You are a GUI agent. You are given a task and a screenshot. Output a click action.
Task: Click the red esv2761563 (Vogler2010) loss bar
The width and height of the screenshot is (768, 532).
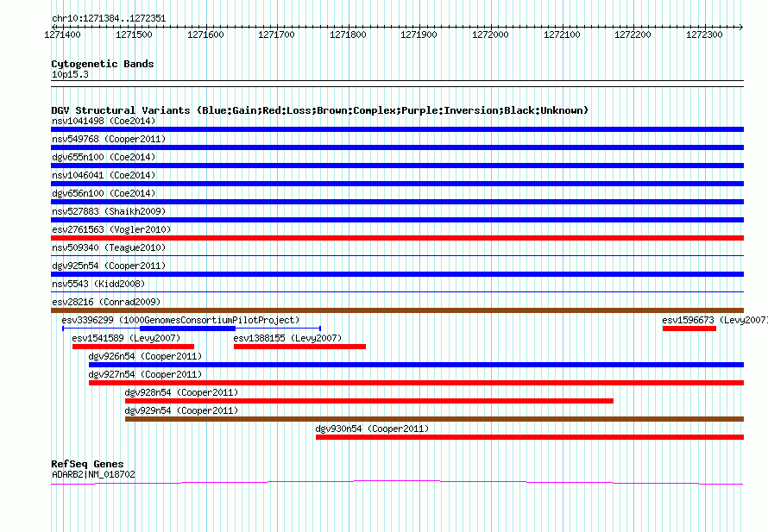tap(397, 238)
